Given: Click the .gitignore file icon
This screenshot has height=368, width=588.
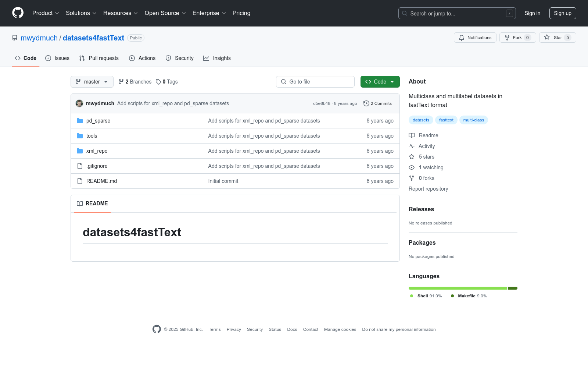Looking at the screenshot, I should point(80,166).
